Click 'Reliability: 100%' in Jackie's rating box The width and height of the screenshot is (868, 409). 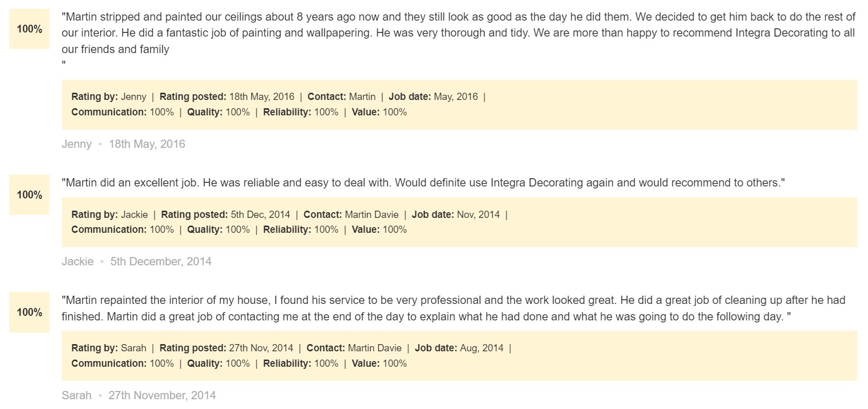pos(301,230)
